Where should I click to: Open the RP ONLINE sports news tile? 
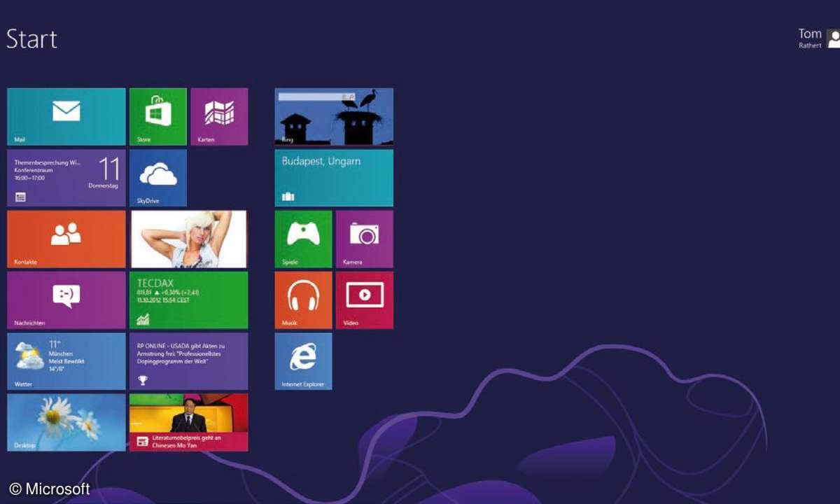(x=188, y=361)
